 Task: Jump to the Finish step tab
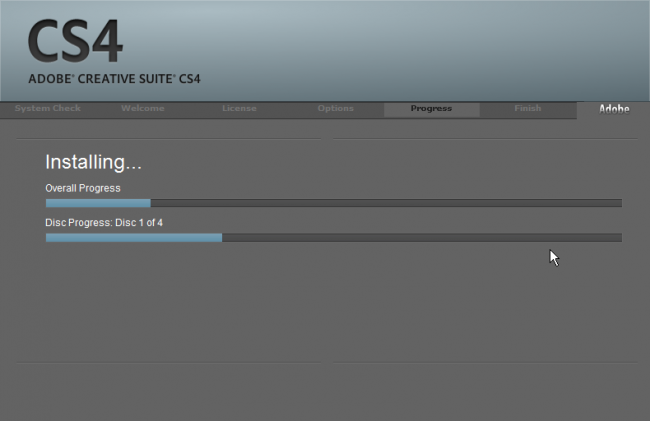pyautogui.click(x=528, y=108)
